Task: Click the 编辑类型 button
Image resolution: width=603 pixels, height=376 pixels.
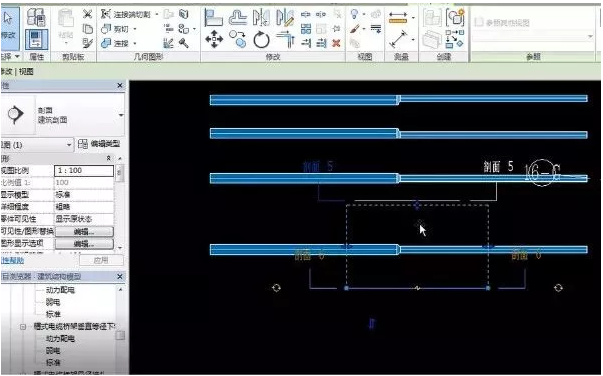Action: (x=100, y=144)
